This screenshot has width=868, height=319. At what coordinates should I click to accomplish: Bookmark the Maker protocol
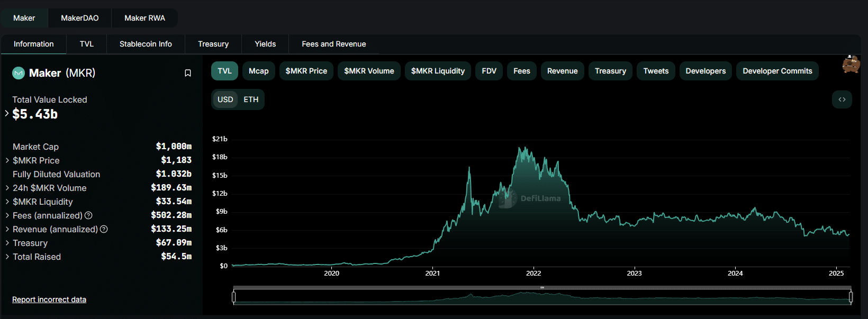tap(187, 73)
